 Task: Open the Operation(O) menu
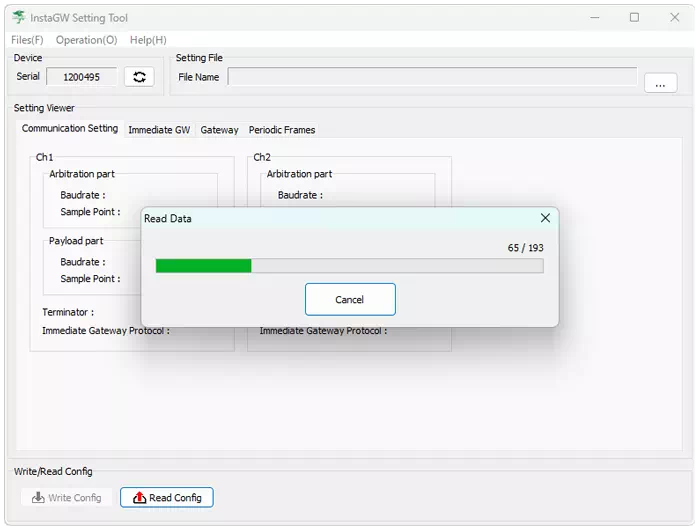click(x=86, y=40)
